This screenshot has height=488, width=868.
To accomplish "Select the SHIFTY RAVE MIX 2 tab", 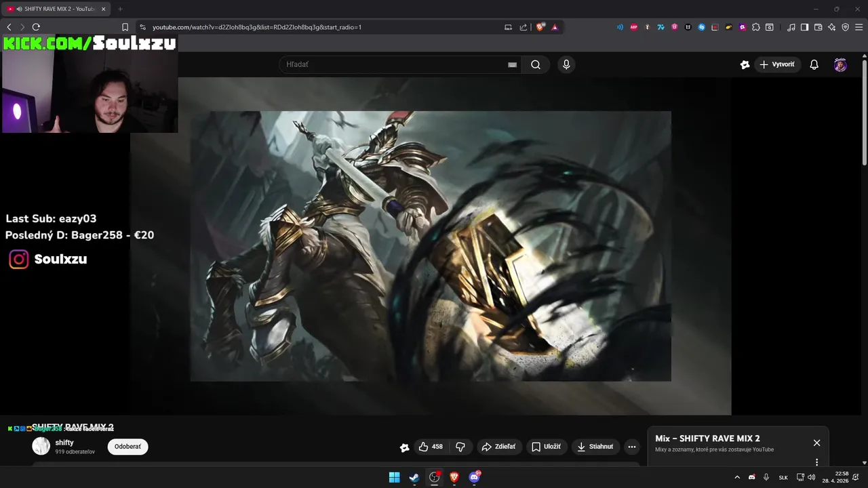I will [x=58, y=9].
